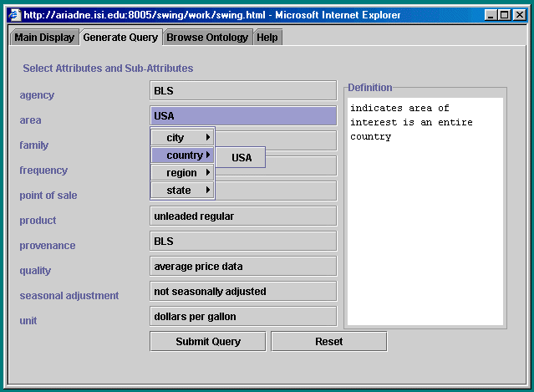The width and height of the screenshot is (534, 392).
Task: Open seasonal adjustment dropdown
Action: [x=242, y=292]
